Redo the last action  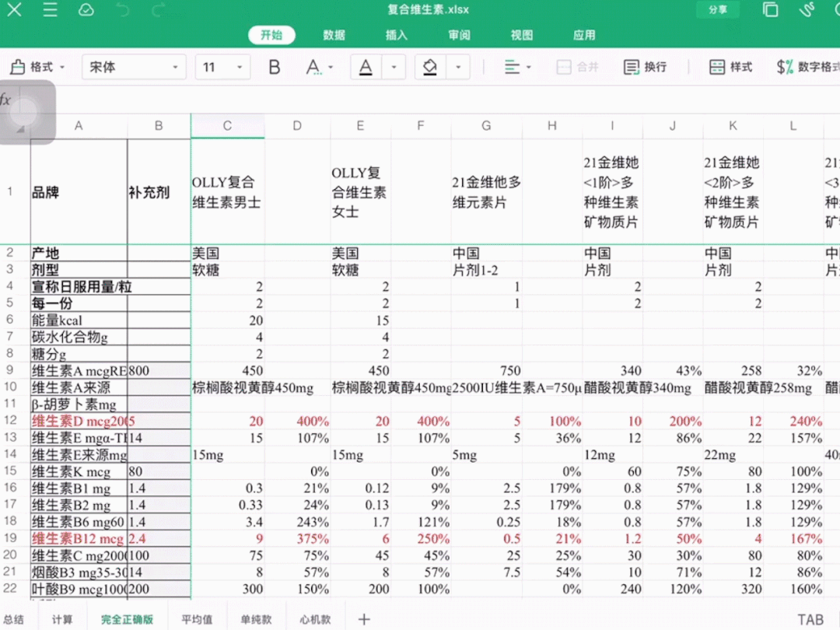(159, 9)
